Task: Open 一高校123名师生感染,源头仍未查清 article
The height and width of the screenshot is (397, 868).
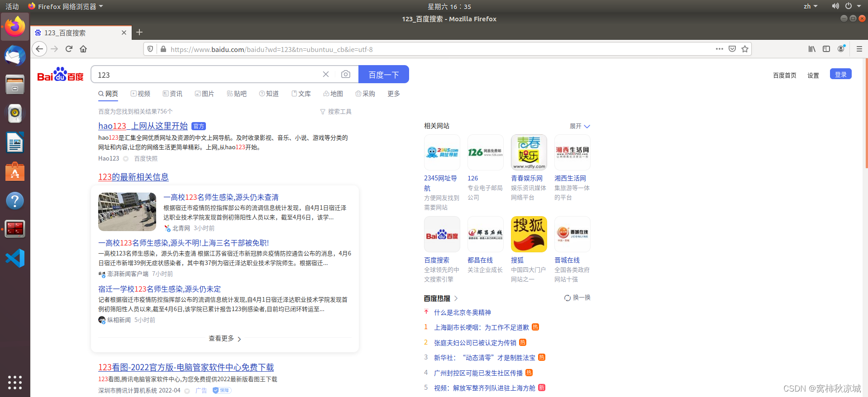Action: click(x=221, y=197)
